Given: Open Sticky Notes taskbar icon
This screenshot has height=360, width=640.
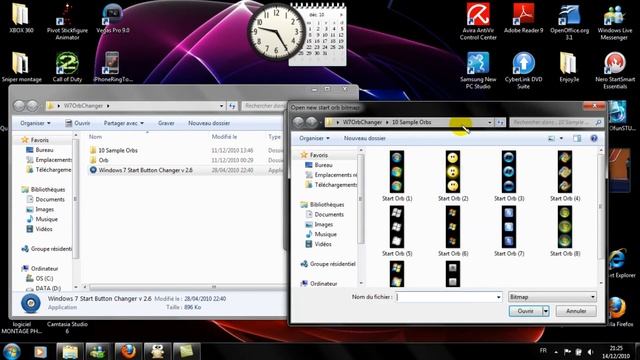Looking at the screenshot, I should 187,351.
